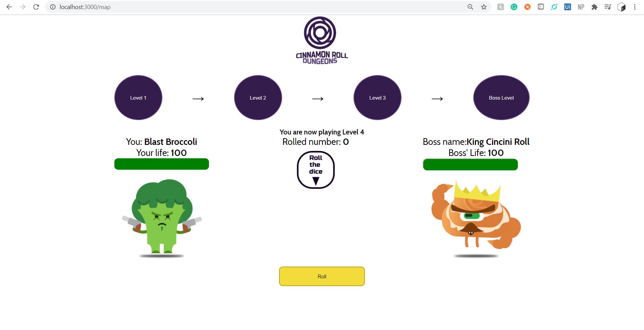
Task: Open the Extensions puzzle piece icon
Action: (594, 7)
